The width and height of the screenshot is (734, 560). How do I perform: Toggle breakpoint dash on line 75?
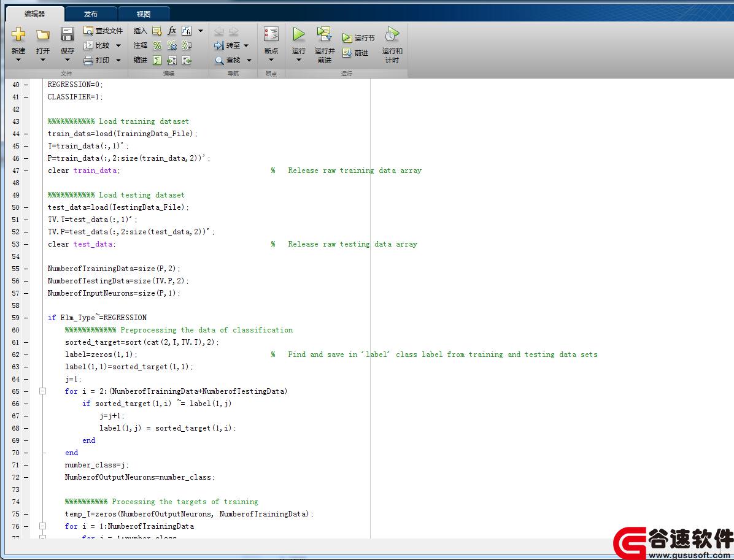click(x=26, y=514)
